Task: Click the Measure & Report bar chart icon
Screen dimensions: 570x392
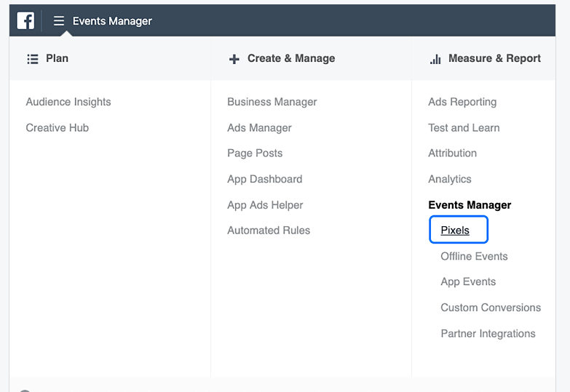Action: click(435, 59)
